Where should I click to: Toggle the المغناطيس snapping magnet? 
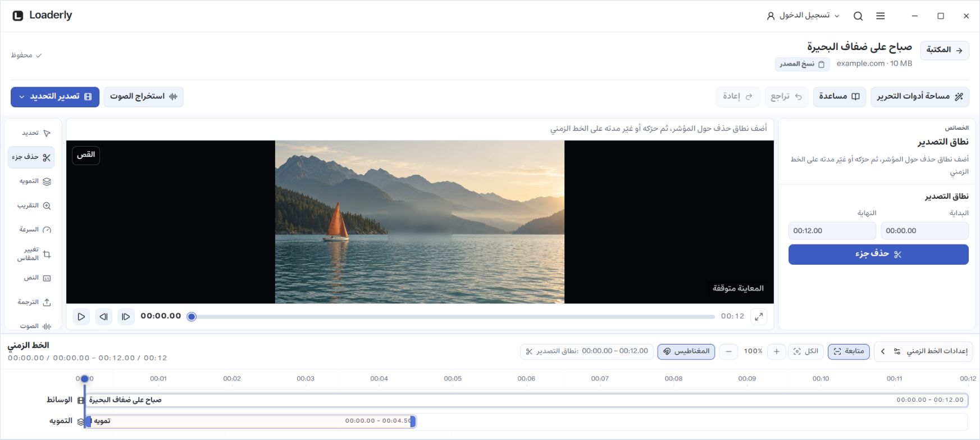click(686, 352)
